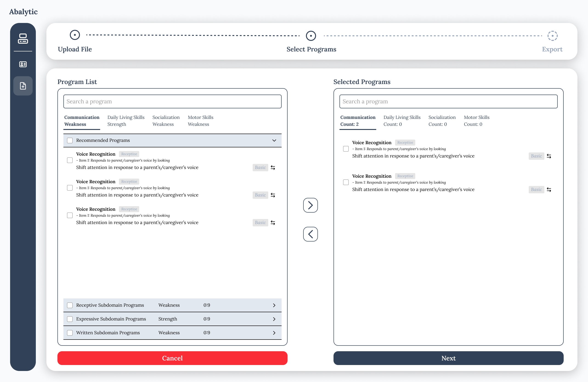The height and width of the screenshot is (382, 588).
Task: Tick second Voice Recognition checkbox in Program List
Action: coord(70,188)
